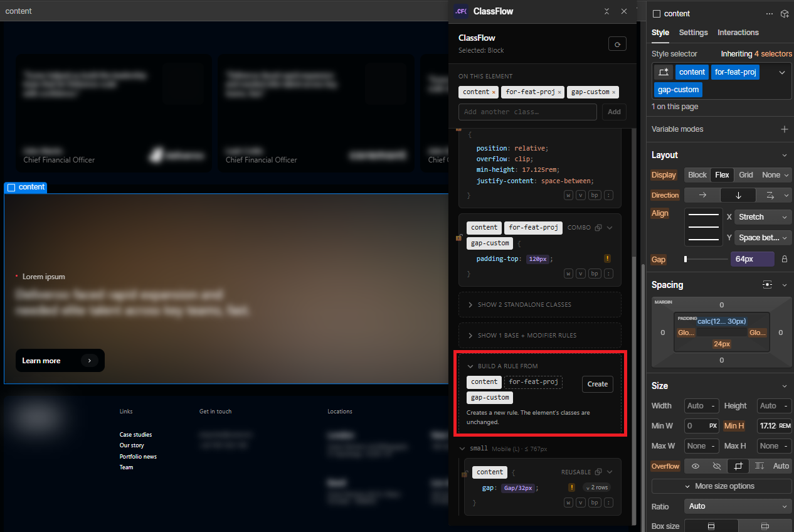Set Overflow to Auto
The width and height of the screenshot is (794, 532).
point(781,466)
